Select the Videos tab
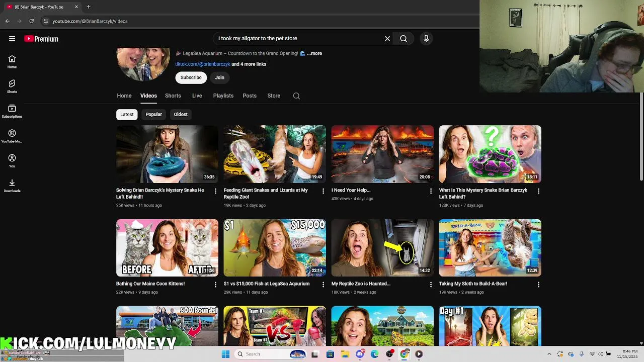This screenshot has width=644, height=362. [148, 96]
